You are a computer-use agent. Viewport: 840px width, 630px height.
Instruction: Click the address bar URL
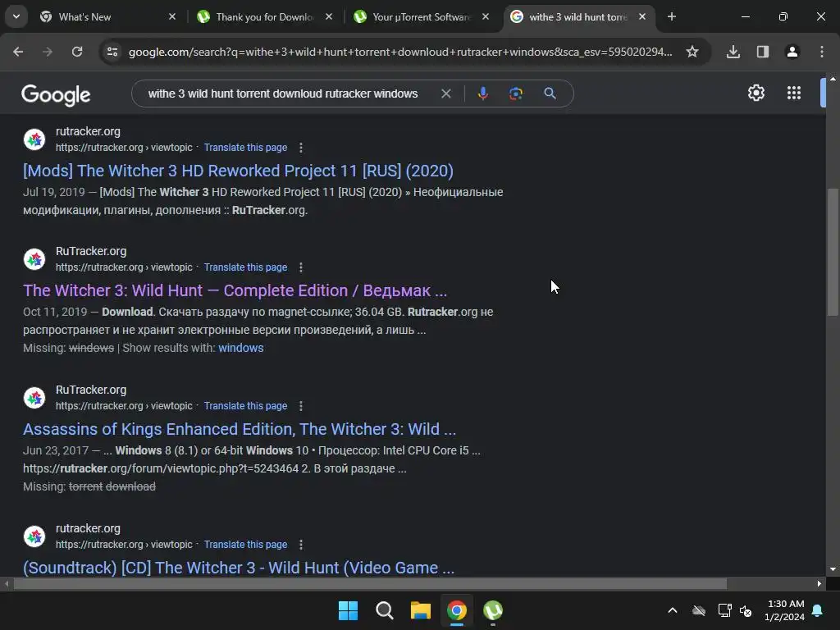pyautogui.click(x=400, y=52)
